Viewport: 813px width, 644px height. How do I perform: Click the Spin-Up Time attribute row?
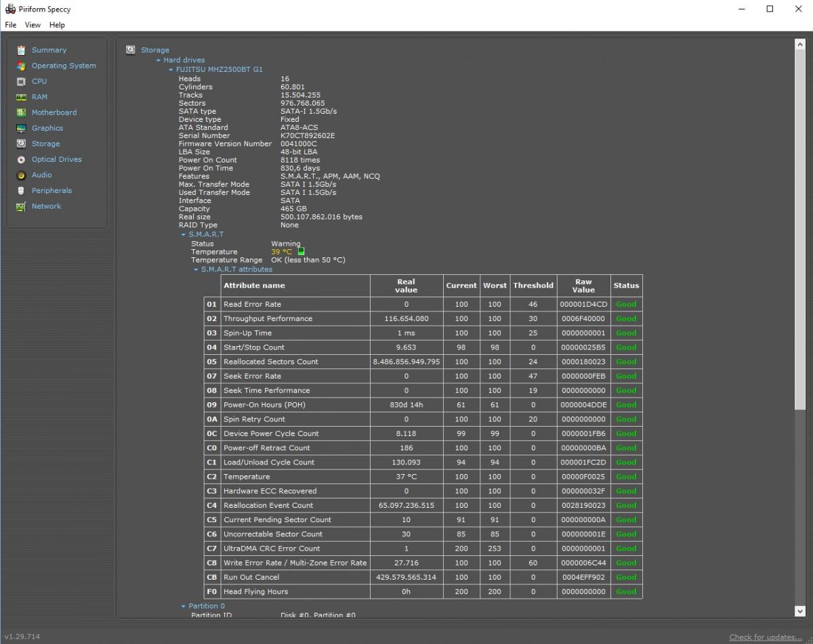(x=423, y=333)
